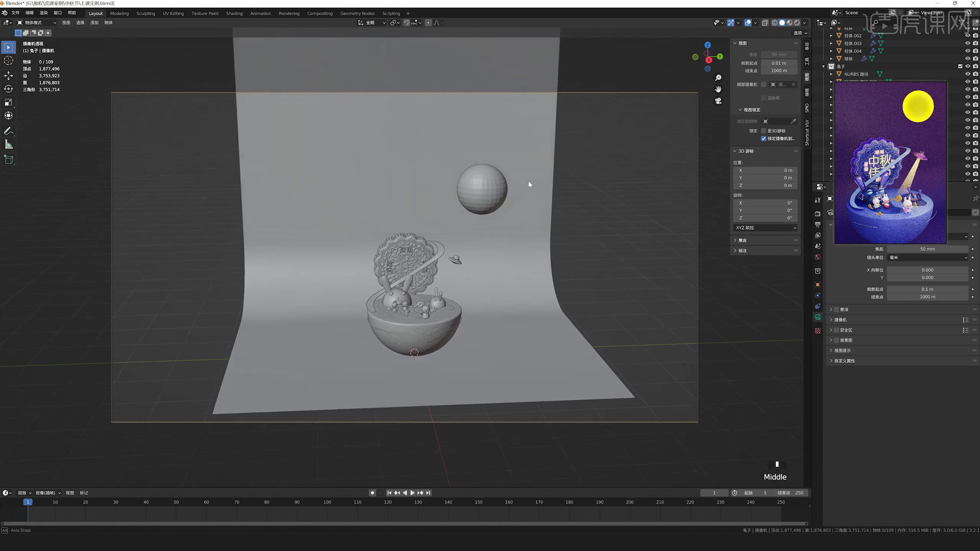Open the 选项 dropdown in viewport

800,33
